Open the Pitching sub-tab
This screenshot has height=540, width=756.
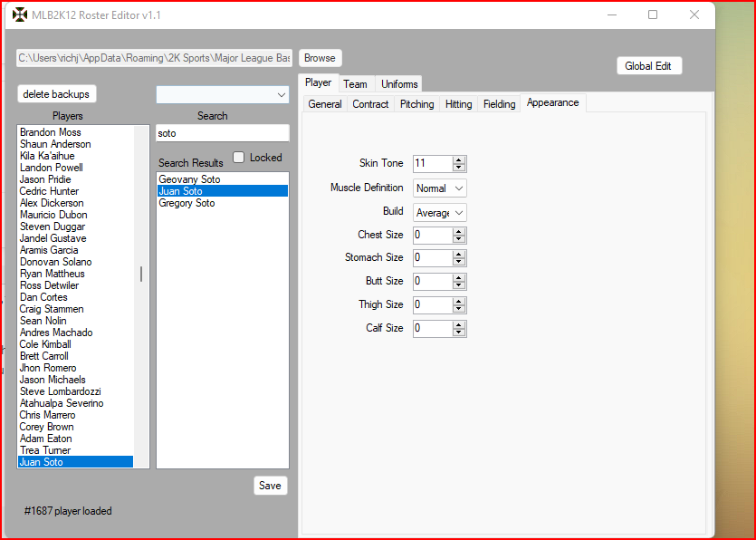[x=416, y=104]
